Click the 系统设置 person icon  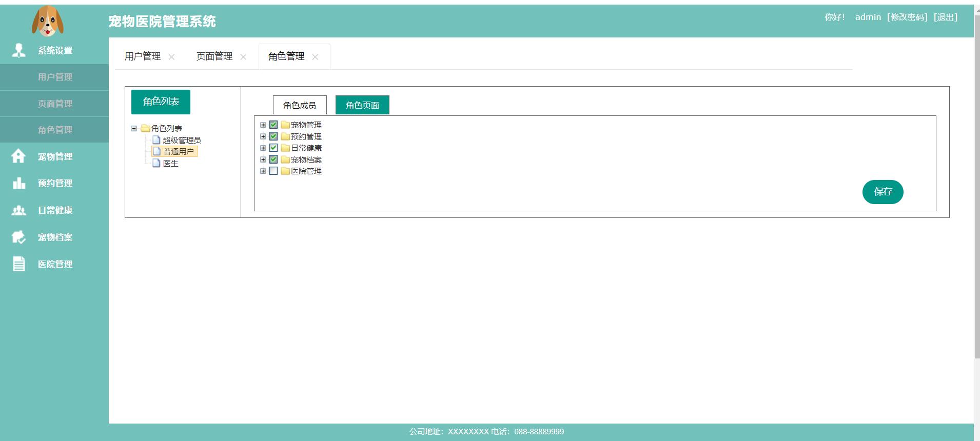click(19, 50)
